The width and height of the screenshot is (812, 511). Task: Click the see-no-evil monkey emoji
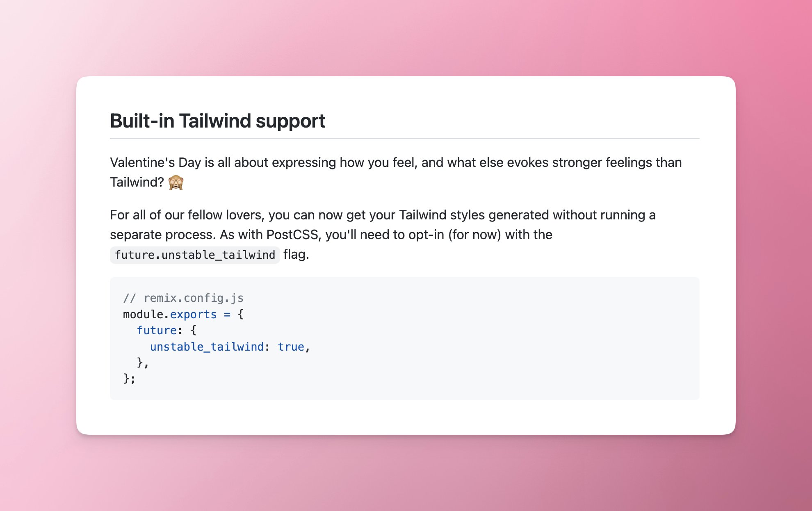pos(176,182)
